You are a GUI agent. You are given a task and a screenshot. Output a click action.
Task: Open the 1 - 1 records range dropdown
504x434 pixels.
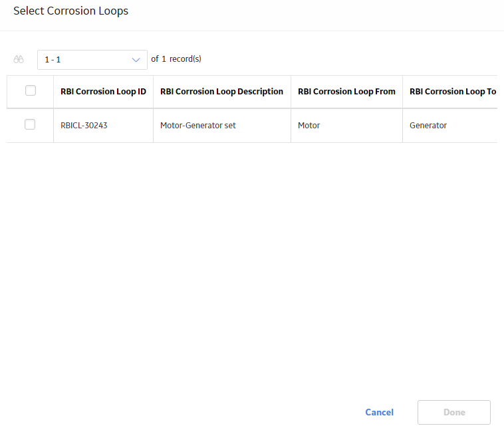coord(92,60)
